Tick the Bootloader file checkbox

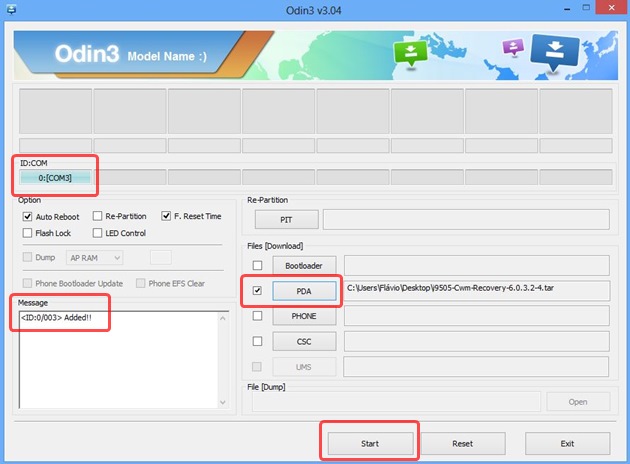(257, 266)
